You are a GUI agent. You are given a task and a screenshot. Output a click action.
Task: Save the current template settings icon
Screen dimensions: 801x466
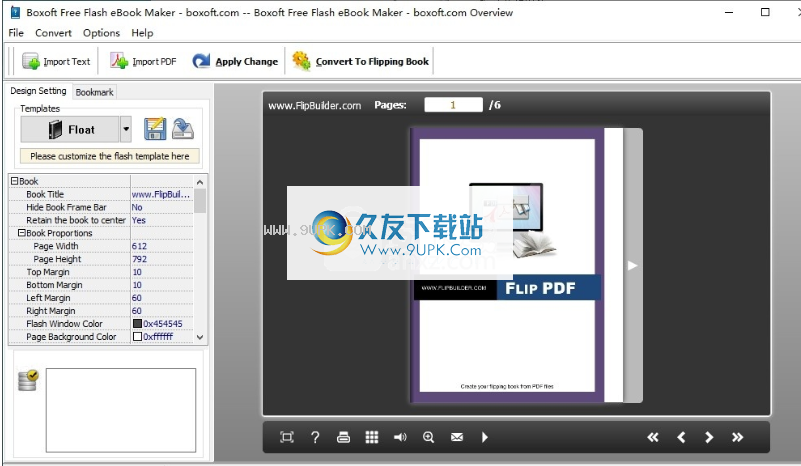(155, 129)
